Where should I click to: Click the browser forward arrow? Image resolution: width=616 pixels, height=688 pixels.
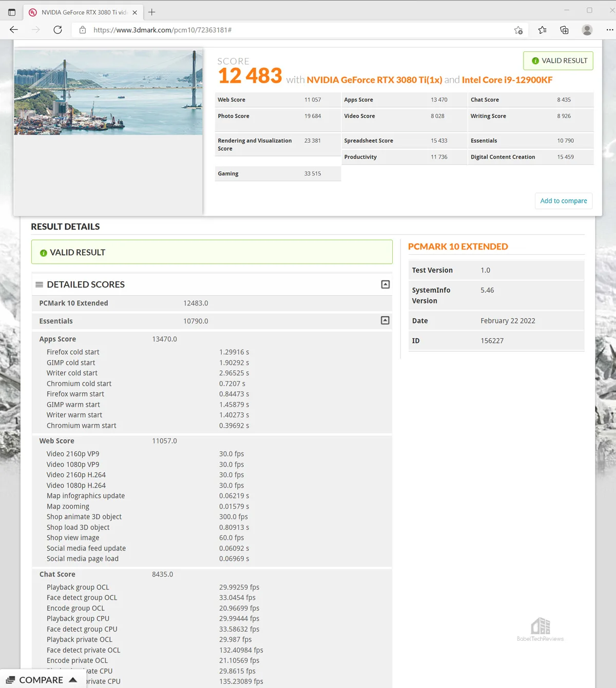point(35,30)
